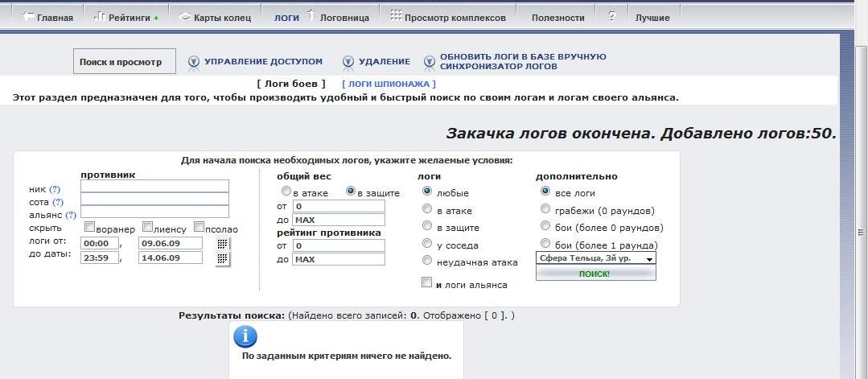
Task: Click the arrow icon beside УПРАВЛЕНИЕ ДОСТУПОМ
Action: pos(194,61)
